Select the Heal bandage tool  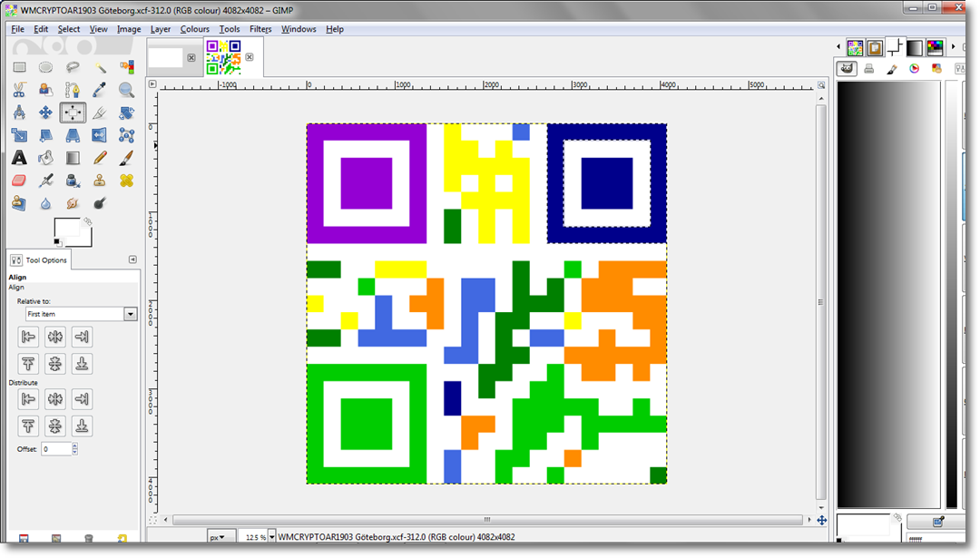point(126,181)
